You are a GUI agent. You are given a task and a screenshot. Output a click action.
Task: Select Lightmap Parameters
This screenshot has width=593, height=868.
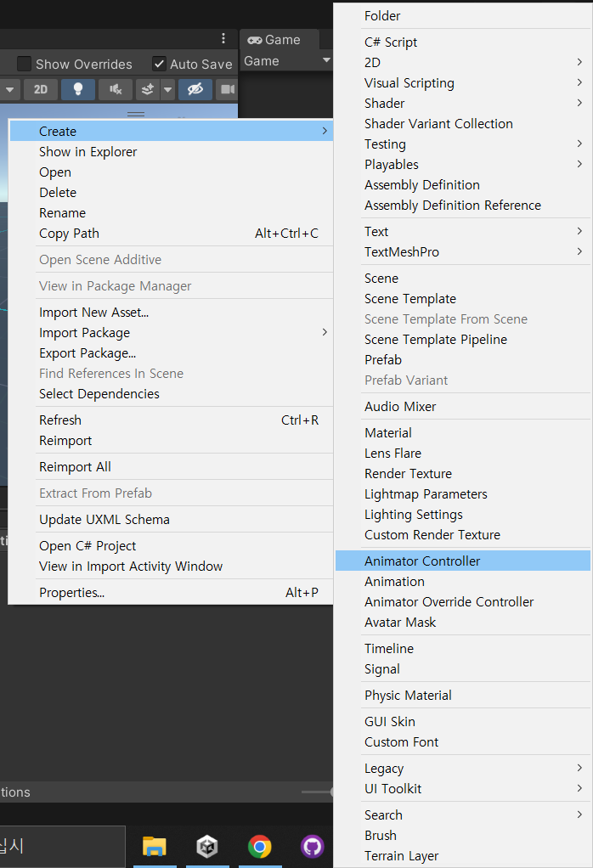pos(463,494)
